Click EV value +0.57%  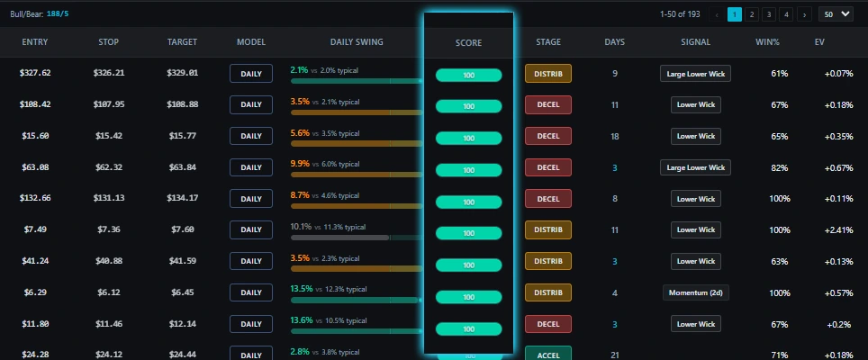tap(838, 292)
